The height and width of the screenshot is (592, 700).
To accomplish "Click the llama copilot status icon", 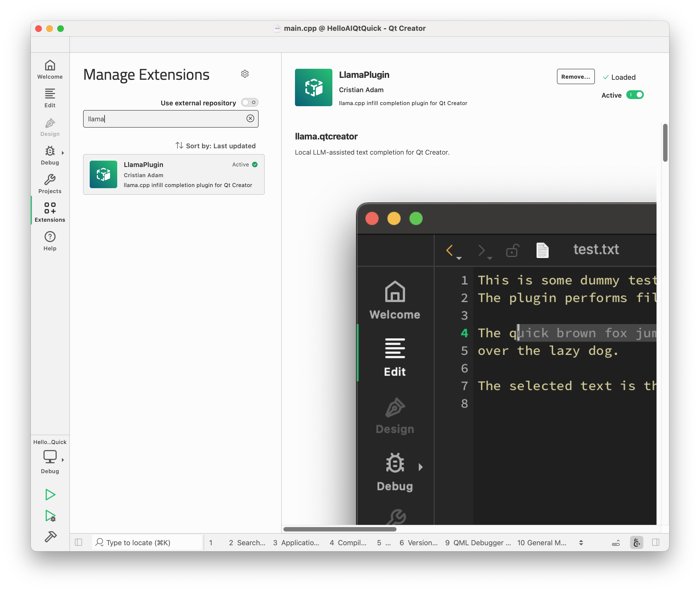I will (636, 542).
